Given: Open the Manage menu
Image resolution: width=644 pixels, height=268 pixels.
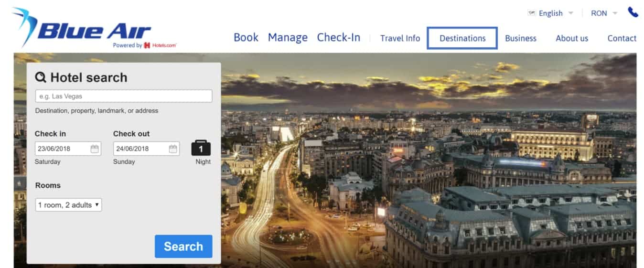Looking at the screenshot, I should (288, 37).
